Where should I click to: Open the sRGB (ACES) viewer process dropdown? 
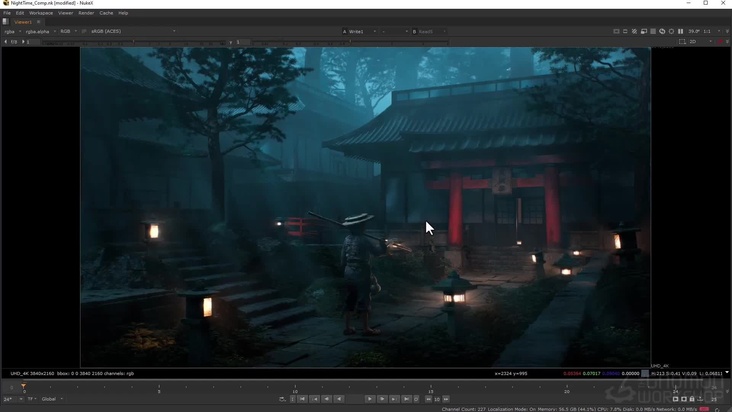click(x=133, y=31)
